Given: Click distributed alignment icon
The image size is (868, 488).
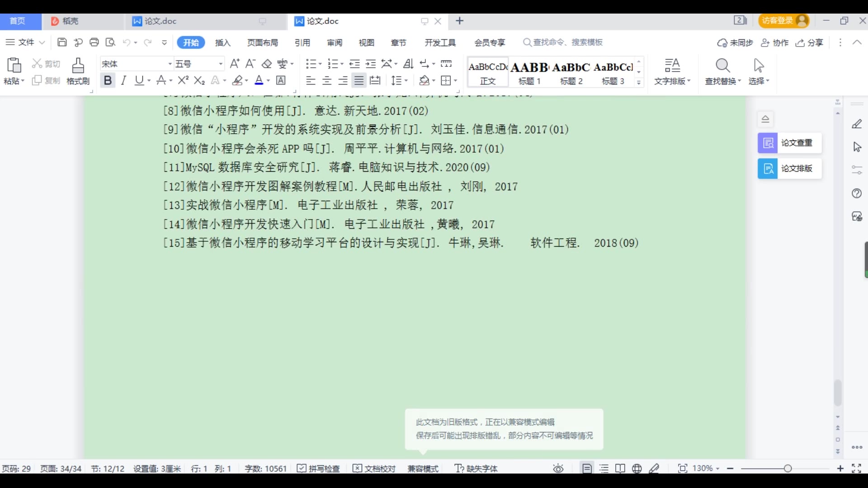Looking at the screenshot, I should coord(375,80).
